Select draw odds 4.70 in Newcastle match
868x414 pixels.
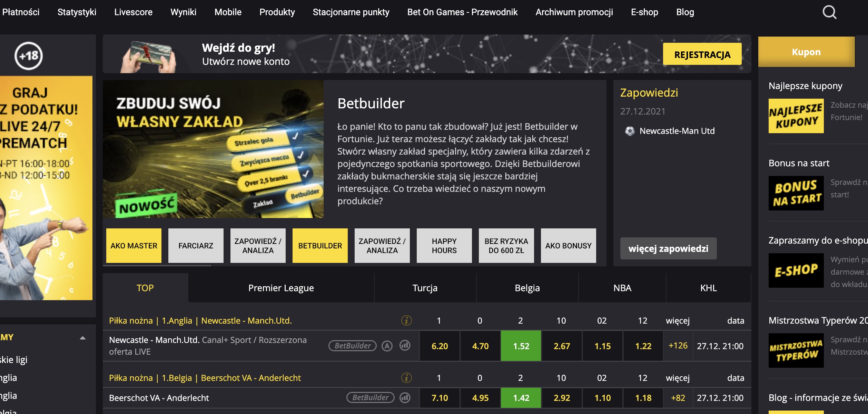click(480, 346)
